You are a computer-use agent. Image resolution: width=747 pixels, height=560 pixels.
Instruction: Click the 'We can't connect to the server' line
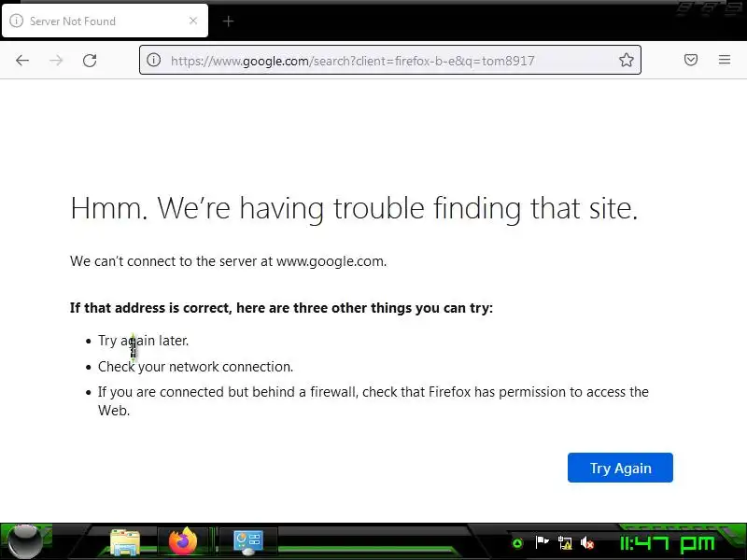pos(228,261)
